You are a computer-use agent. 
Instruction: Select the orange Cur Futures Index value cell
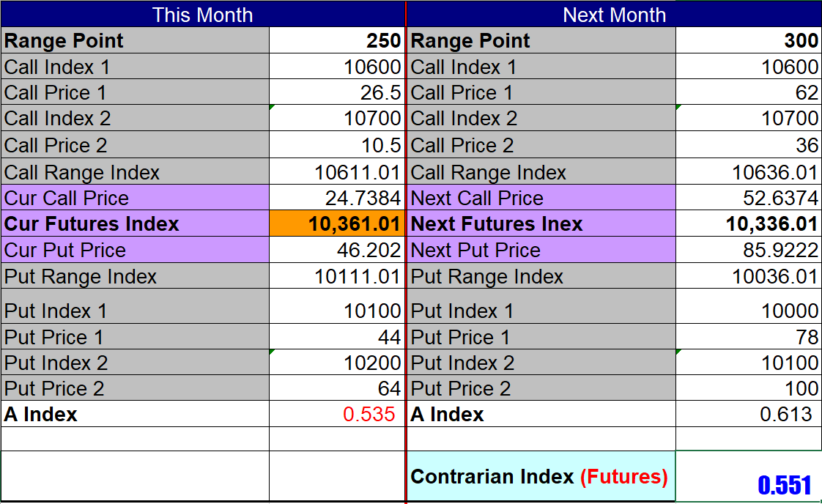click(x=337, y=223)
